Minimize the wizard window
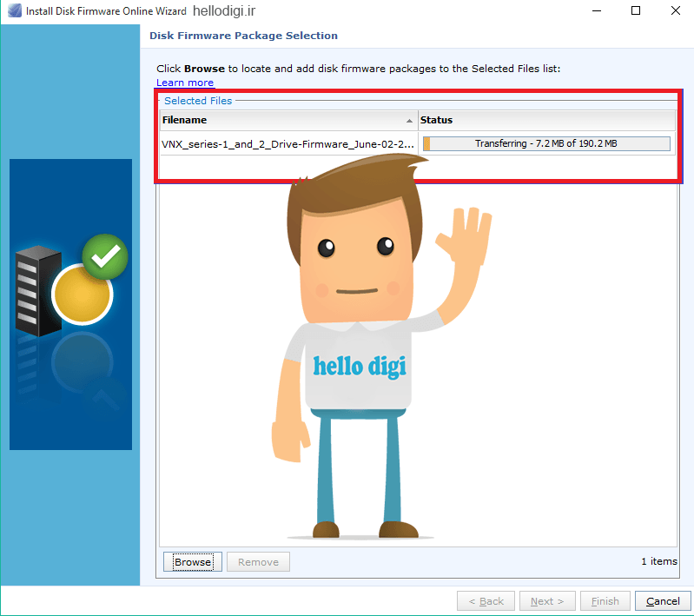 click(x=597, y=10)
